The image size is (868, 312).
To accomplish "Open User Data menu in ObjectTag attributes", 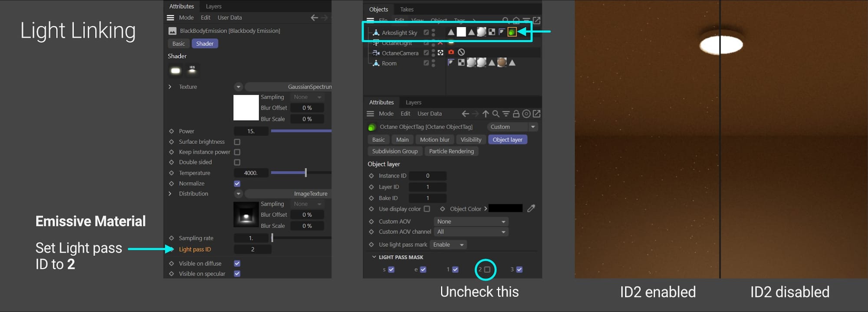I will pos(430,114).
